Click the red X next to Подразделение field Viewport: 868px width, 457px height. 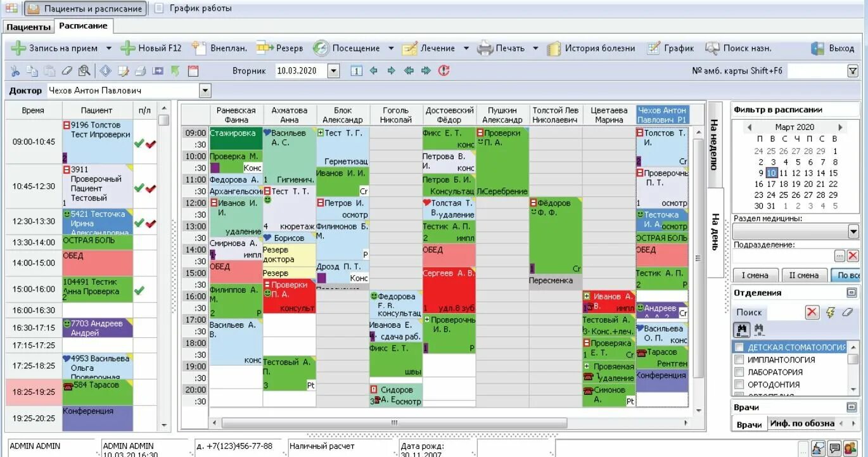853,255
